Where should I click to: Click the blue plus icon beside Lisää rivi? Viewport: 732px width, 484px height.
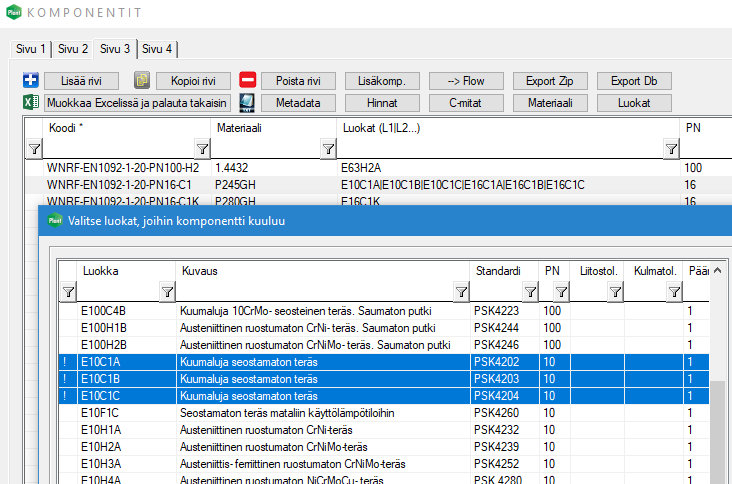[x=30, y=81]
